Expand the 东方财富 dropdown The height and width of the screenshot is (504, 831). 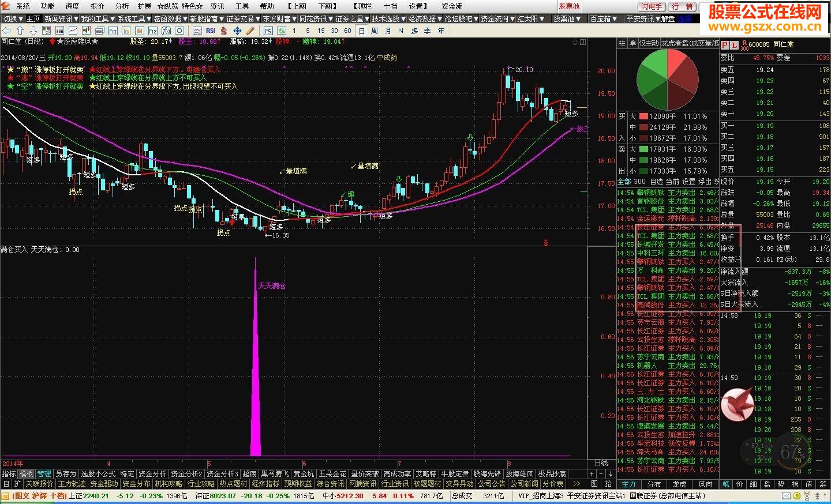(x=279, y=19)
